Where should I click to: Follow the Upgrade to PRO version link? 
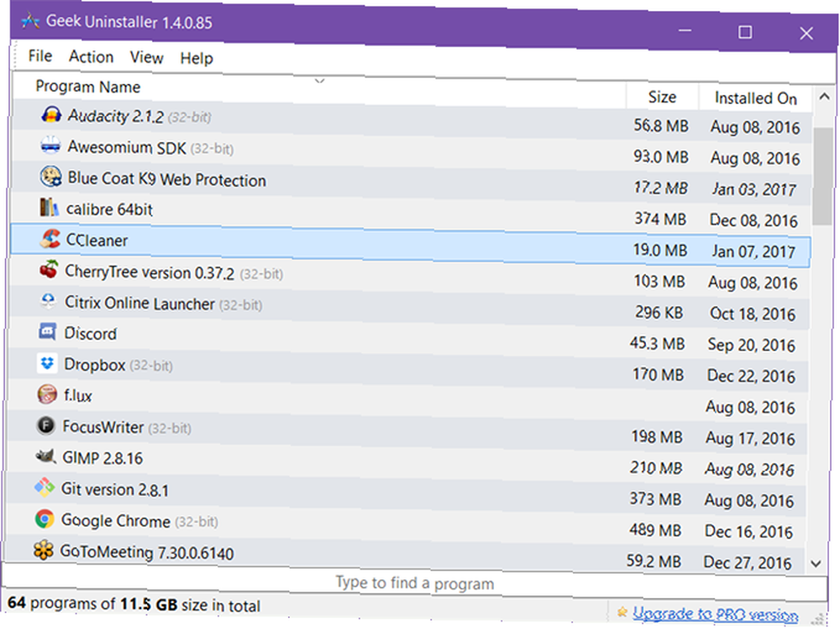(715, 614)
